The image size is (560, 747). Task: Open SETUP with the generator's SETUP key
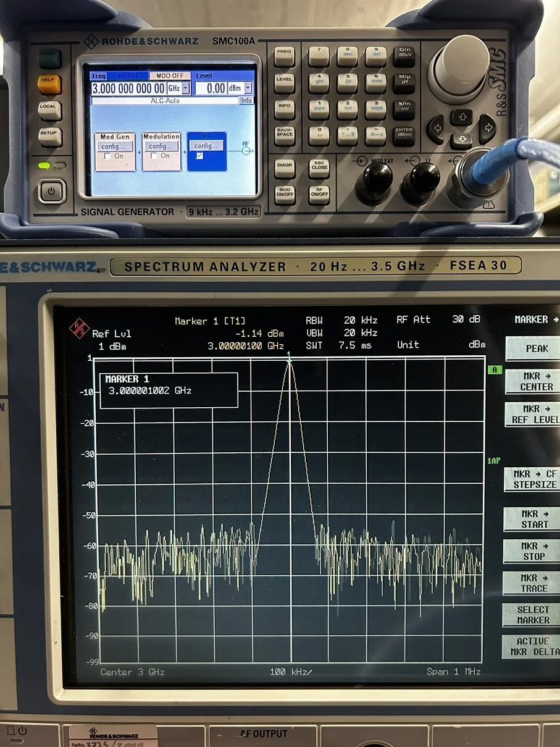[50, 136]
